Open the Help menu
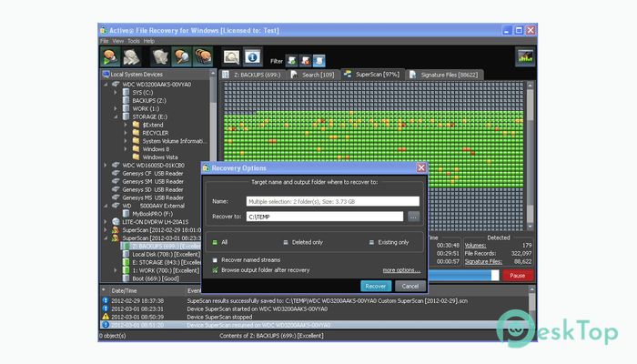The width and height of the screenshot is (637, 364). (148, 41)
